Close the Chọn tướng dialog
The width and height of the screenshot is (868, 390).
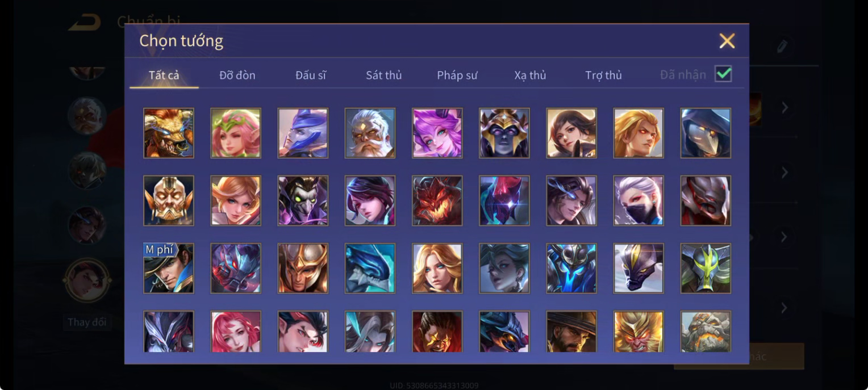point(727,41)
